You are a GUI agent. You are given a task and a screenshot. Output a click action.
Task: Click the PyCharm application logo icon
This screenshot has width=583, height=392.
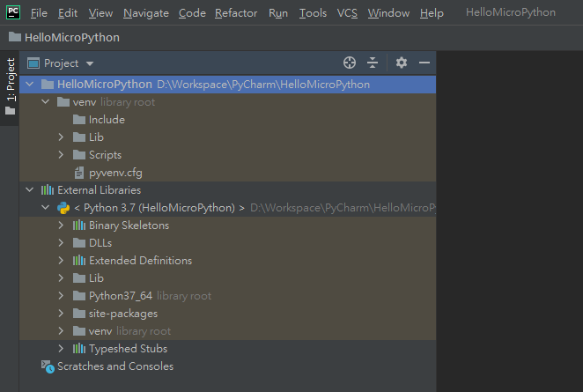(13, 12)
